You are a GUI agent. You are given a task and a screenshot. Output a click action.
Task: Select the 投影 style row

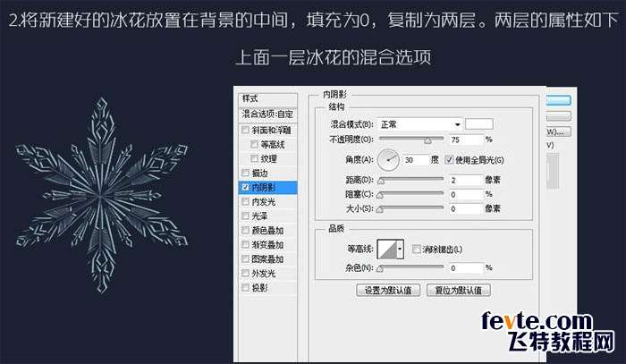point(268,288)
